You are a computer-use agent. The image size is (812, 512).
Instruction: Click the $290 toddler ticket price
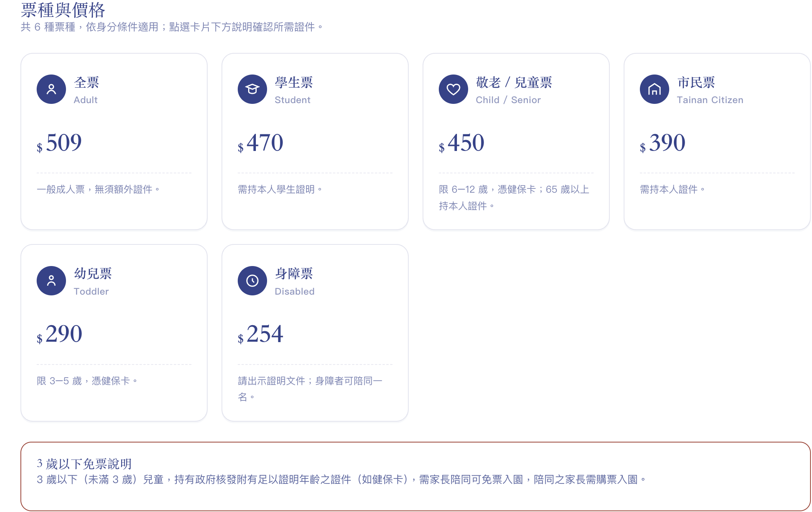(x=59, y=334)
